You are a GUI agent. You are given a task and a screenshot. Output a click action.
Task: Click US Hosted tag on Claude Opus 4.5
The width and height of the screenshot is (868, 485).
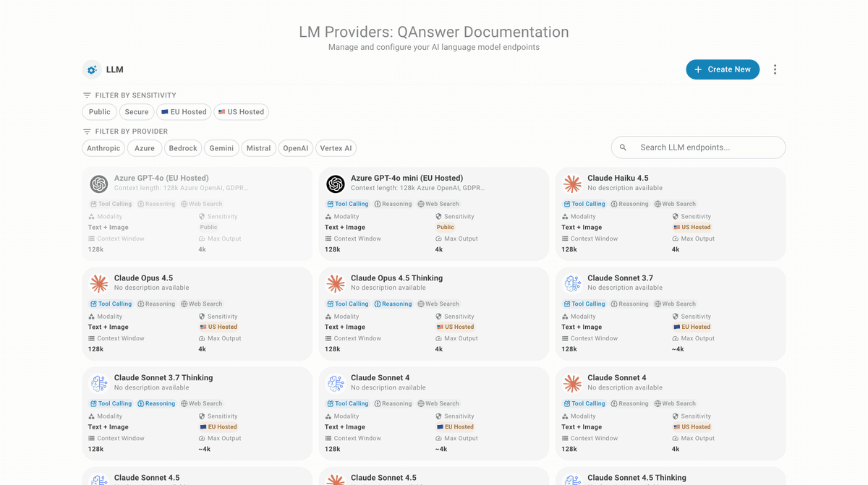218,327
